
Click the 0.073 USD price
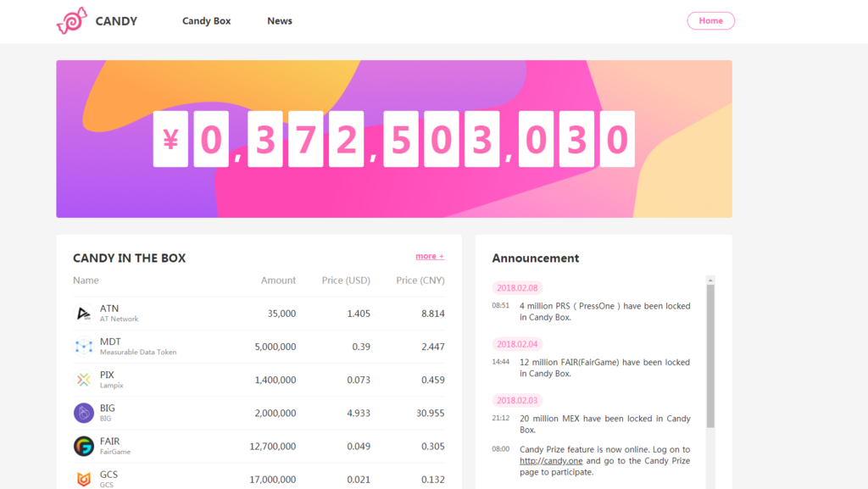pos(359,380)
